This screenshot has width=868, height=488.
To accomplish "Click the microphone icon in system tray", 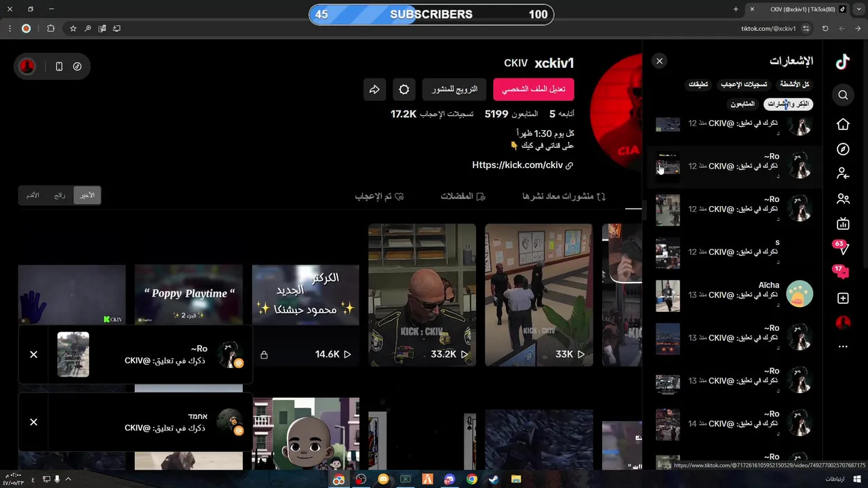I will (x=57, y=479).
